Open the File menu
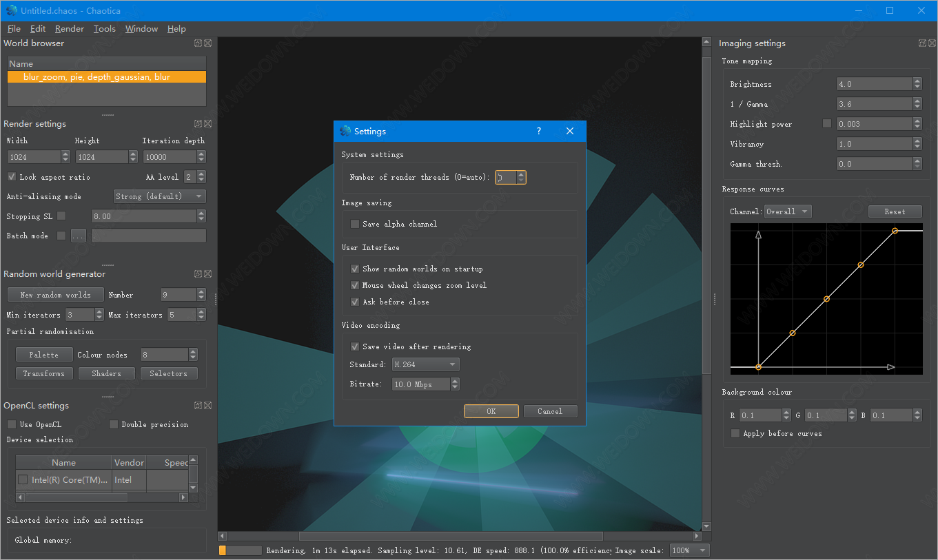Image resolution: width=938 pixels, height=560 pixels. 14,29
